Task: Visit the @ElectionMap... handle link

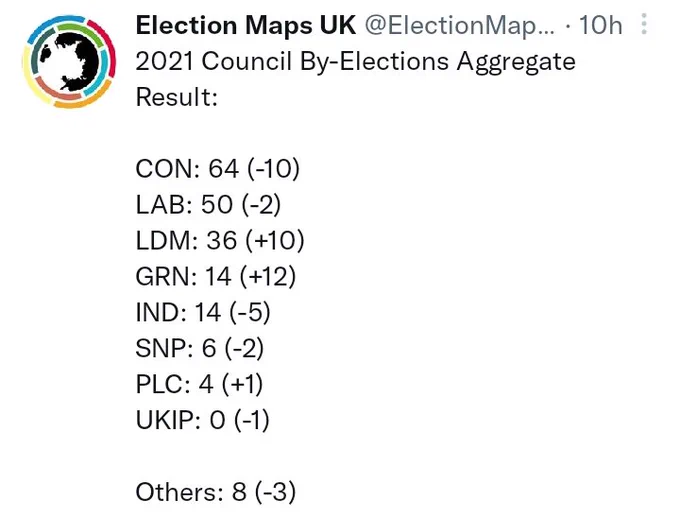Action: pyautogui.click(x=460, y=25)
